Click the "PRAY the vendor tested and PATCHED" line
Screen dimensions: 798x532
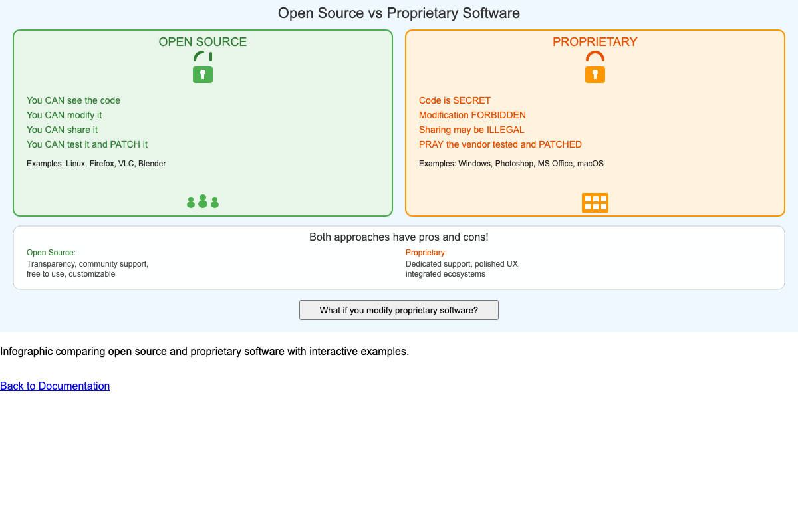500,144
